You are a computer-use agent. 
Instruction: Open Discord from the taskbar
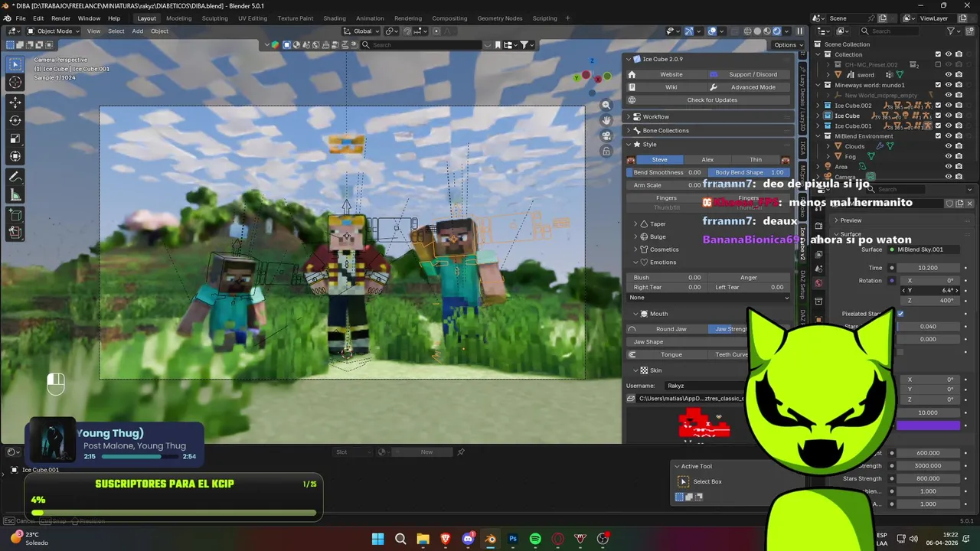tap(468, 539)
